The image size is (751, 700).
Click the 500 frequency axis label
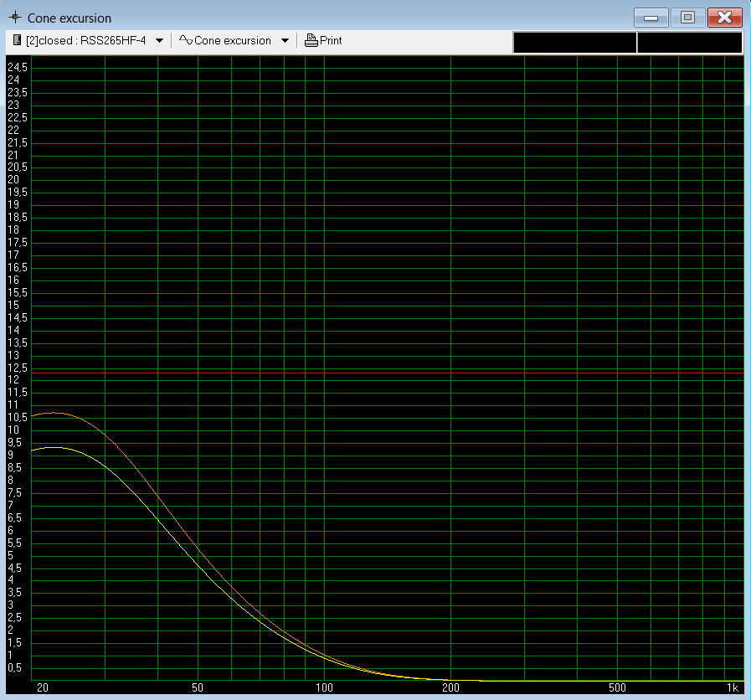pos(617,688)
